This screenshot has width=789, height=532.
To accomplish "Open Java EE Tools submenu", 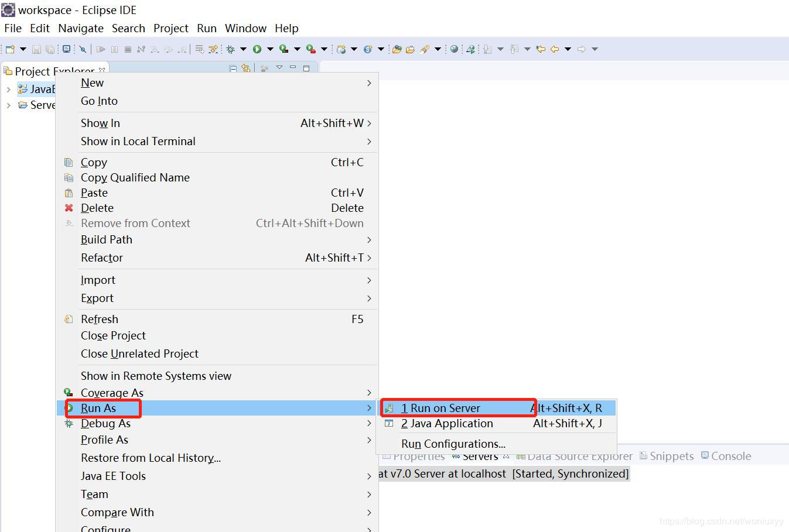I will coord(217,476).
